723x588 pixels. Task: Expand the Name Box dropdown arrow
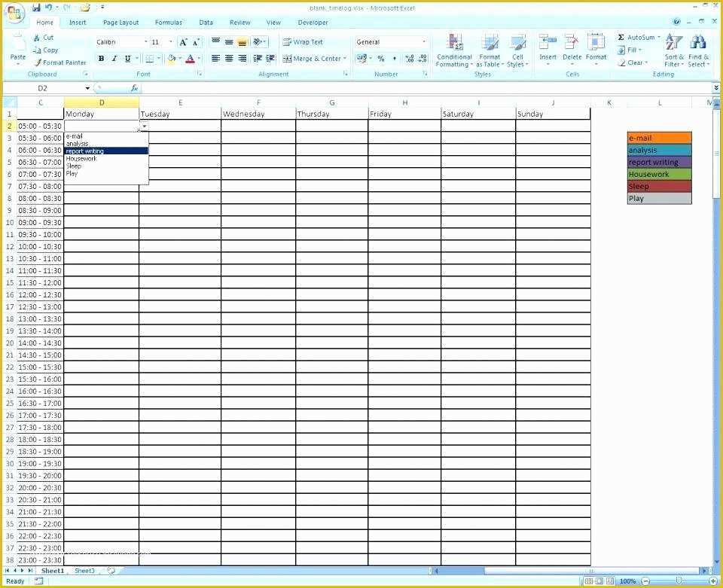(x=87, y=88)
